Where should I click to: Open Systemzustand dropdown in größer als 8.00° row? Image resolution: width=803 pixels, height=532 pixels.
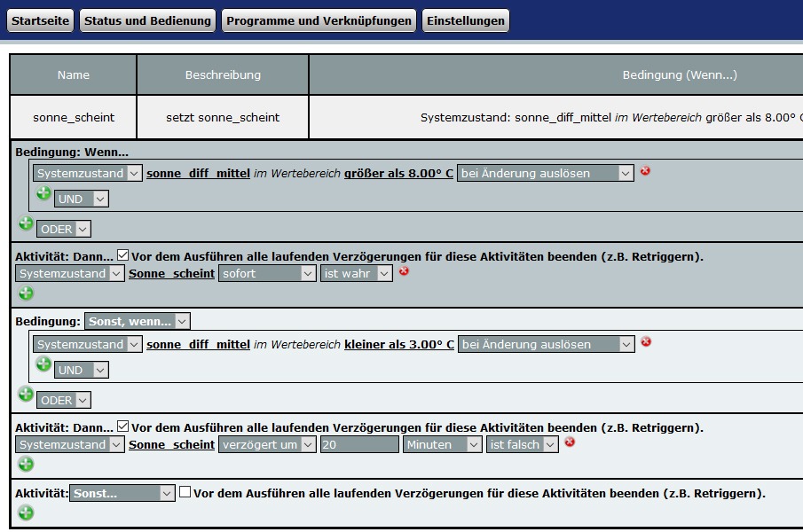(x=88, y=173)
